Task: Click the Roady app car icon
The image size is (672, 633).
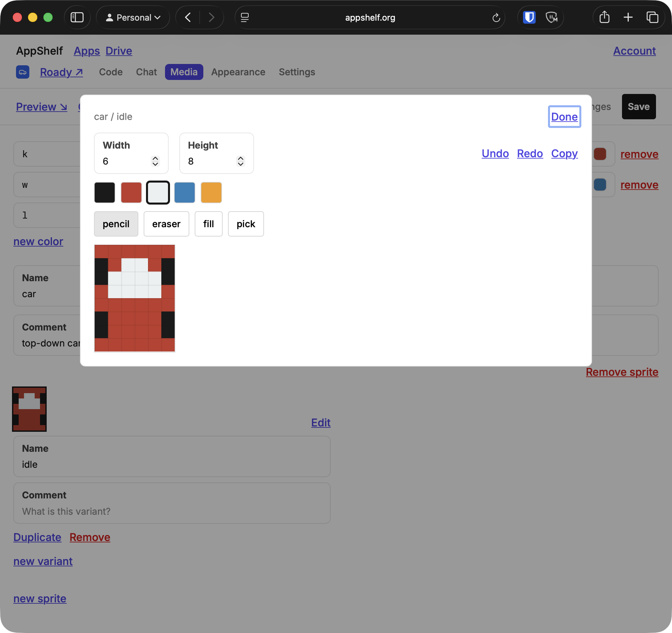Action: pos(23,72)
